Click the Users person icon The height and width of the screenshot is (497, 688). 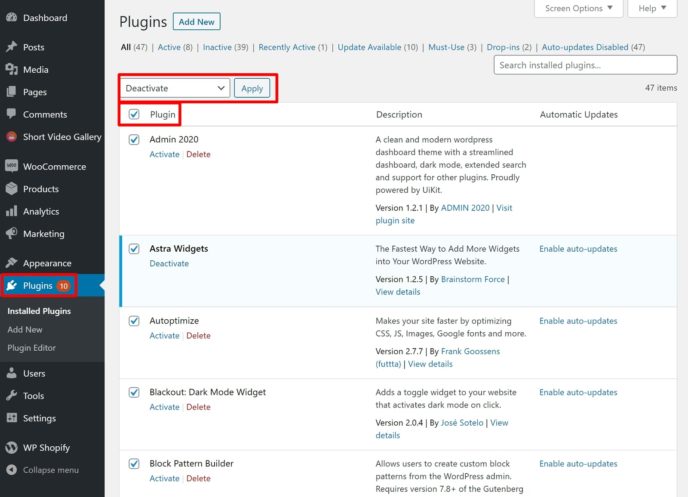coord(12,373)
